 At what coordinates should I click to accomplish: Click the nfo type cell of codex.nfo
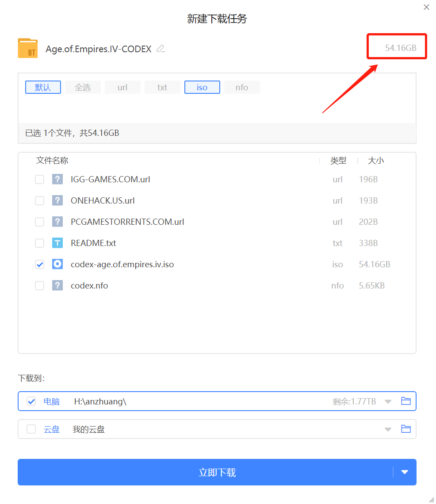click(337, 285)
